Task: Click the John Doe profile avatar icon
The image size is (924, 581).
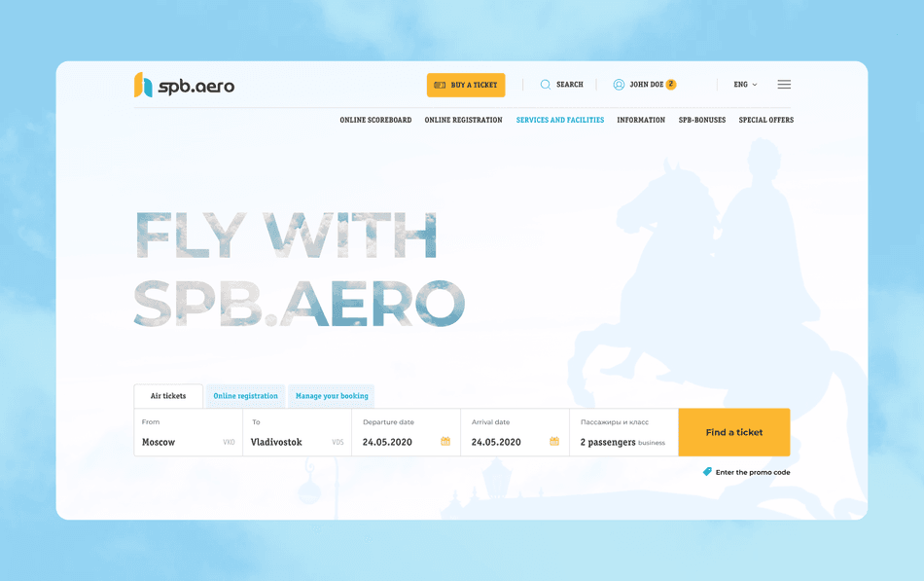Action: tap(619, 85)
